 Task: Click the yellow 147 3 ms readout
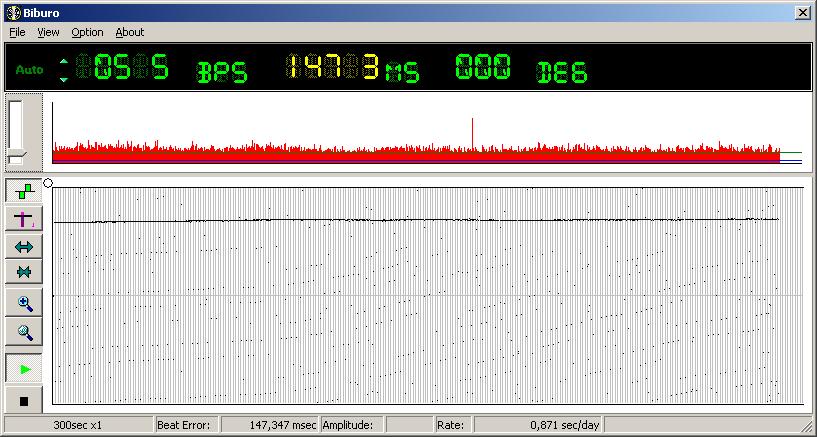[332, 67]
